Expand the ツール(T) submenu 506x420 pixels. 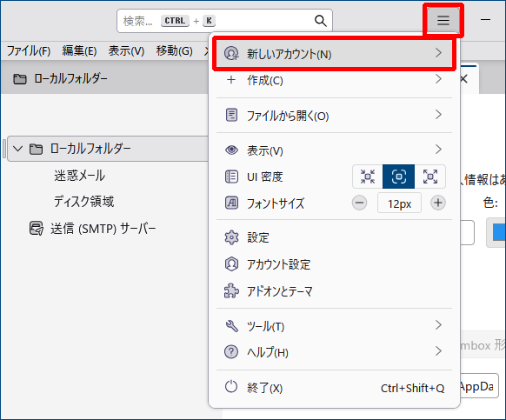[x=334, y=326]
